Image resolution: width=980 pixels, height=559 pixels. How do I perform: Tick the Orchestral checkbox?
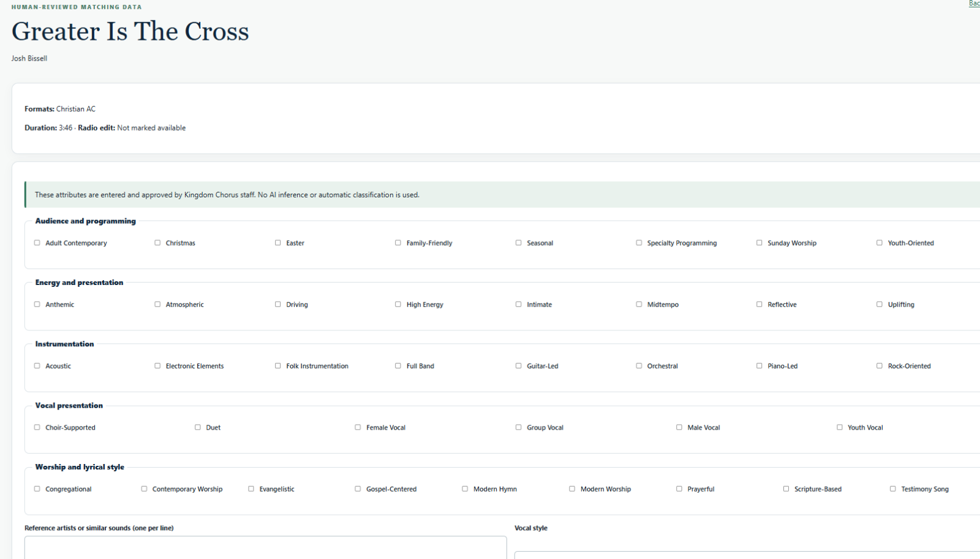(639, 366)
